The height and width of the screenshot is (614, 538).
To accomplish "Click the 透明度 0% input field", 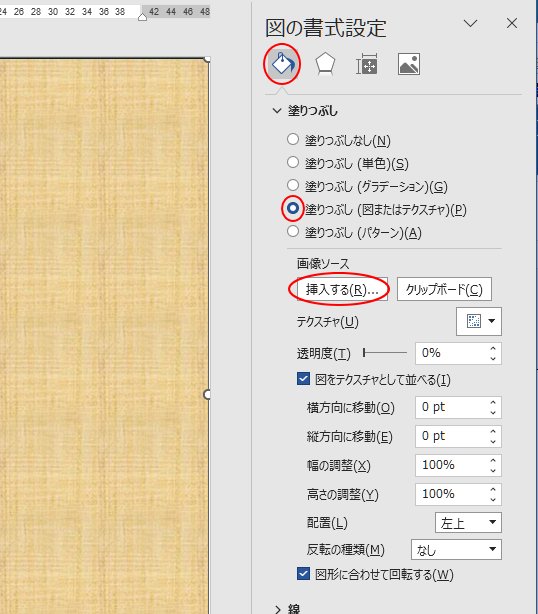I will (450, 353).
